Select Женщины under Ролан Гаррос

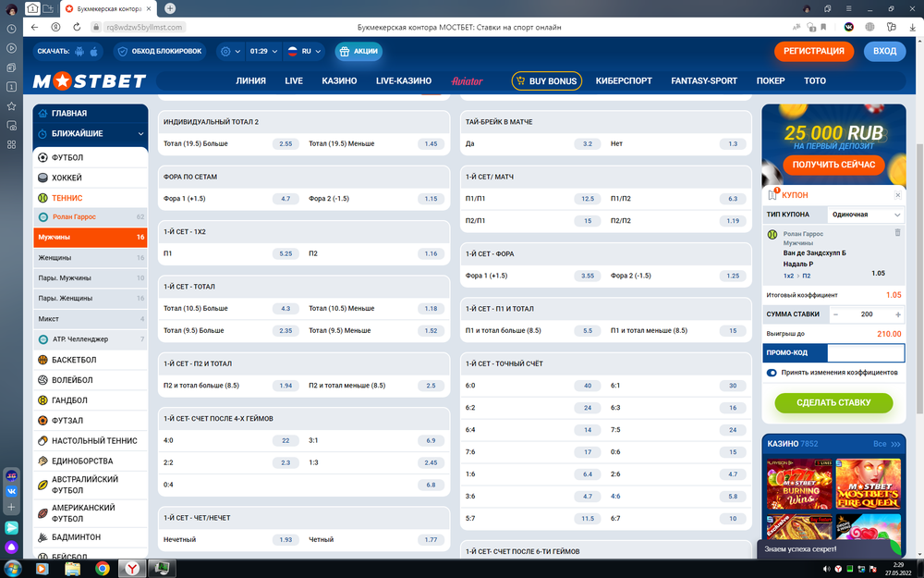pos(91,258)
